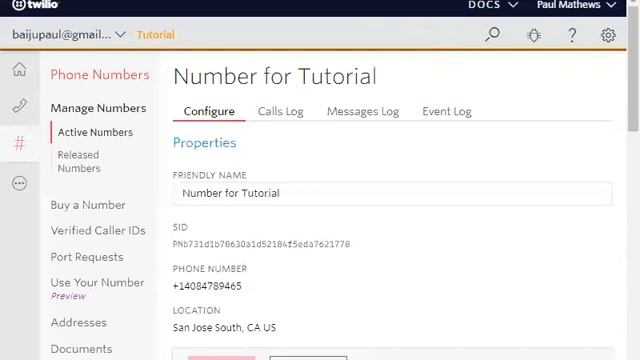Click the location San Jose South, CA US
The height and width of the screenshot is (360, 640).
(x=224, y=328)
